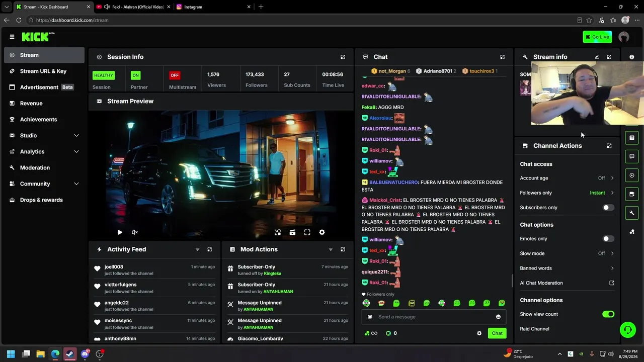
Task: Mute the Feid - Alakran tab audio
Action: pos(107,7)
